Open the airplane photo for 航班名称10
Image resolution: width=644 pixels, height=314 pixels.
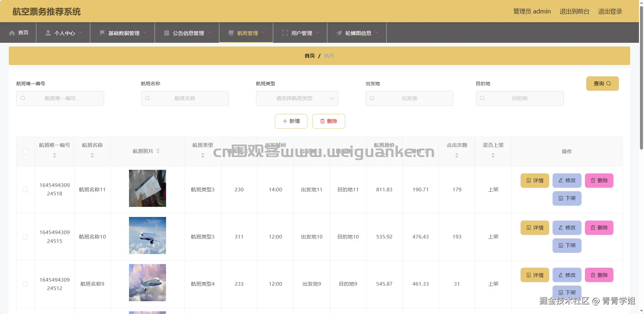tap(148, 235)
